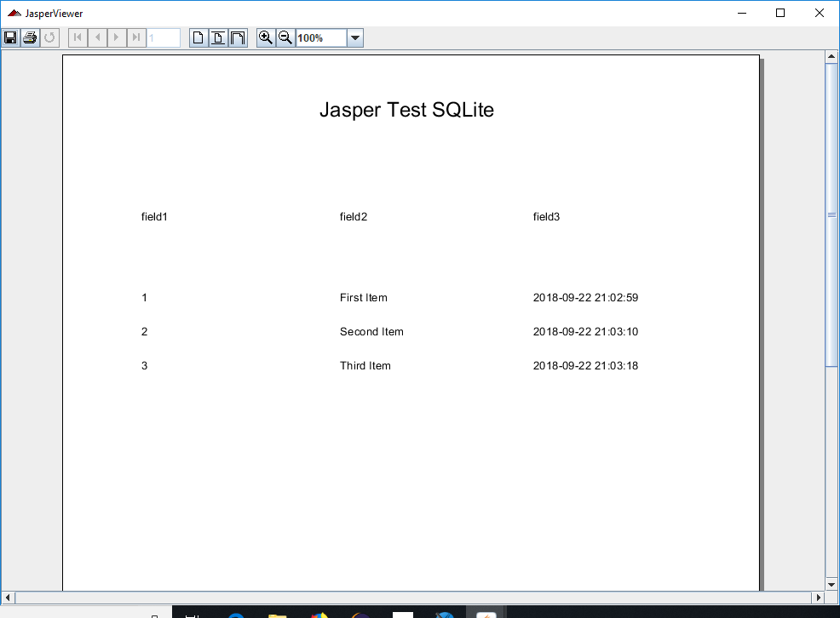Click the timestamp '2018-09-22 21:03:18'

[585, 366]
